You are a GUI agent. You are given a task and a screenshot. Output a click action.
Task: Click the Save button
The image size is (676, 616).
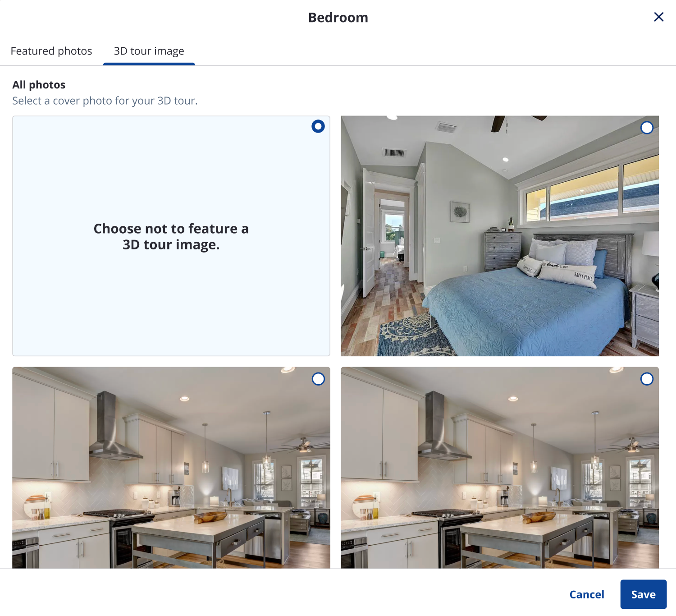[643, 594]
